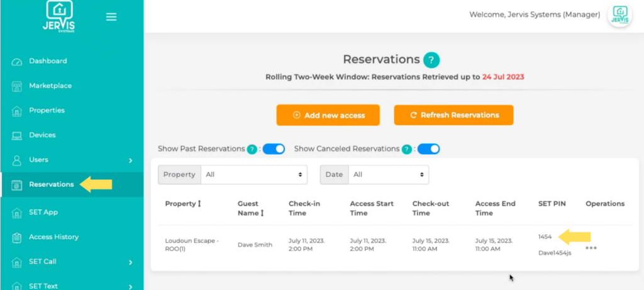Expand the Users submenu

click(x=130, y=160)
